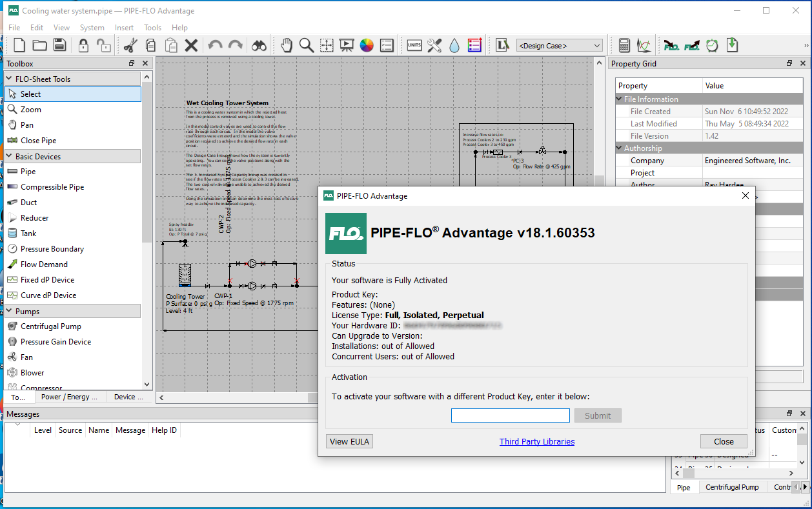Open a file using folder icon
812x509 pixels.
point(40,45)
